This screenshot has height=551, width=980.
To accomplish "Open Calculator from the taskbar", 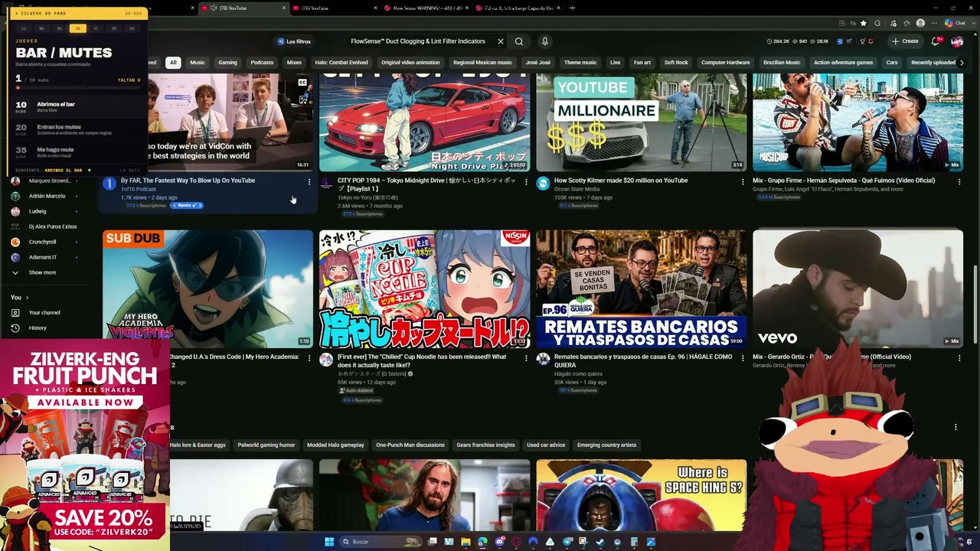I will coord(634,542).
